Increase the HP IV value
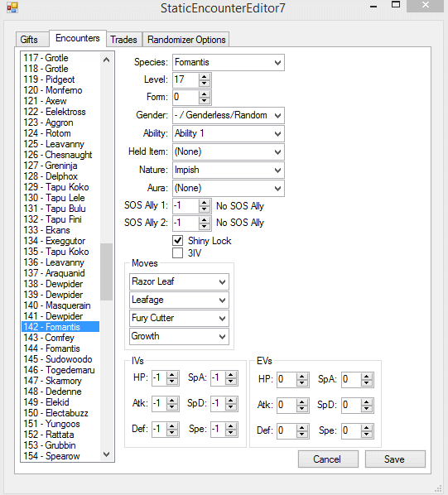 [x=172, y=375]
